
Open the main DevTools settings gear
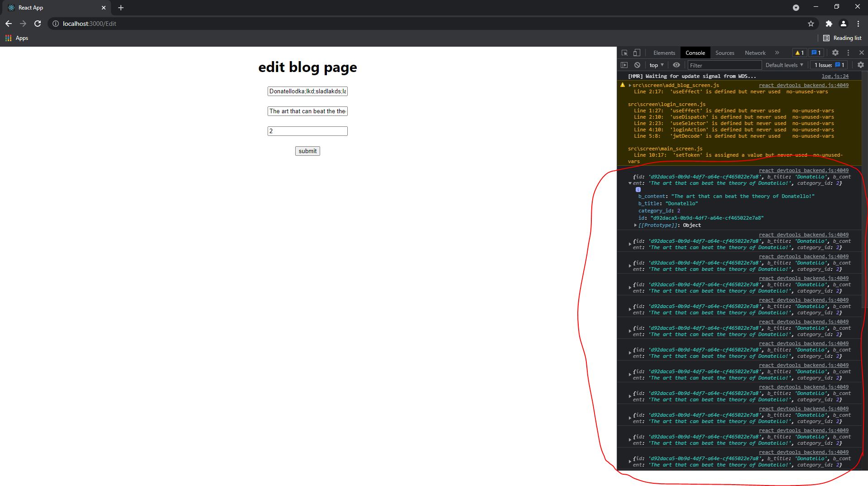click(835, 53)
